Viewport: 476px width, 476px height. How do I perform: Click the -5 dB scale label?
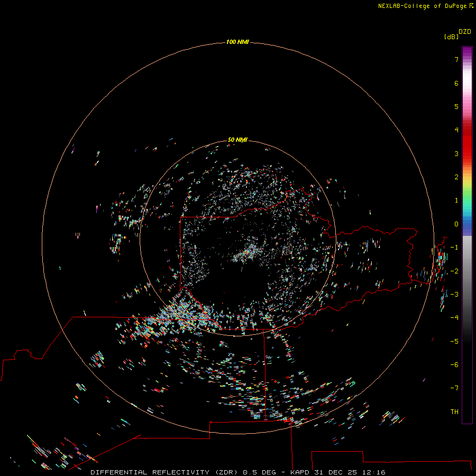pyautogui.click(x=454, y=342)
